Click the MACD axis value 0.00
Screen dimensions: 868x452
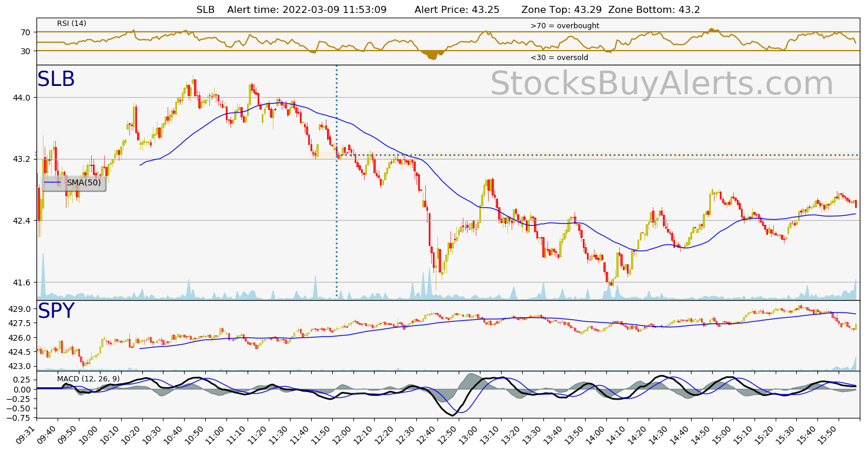tap(22, 390)
